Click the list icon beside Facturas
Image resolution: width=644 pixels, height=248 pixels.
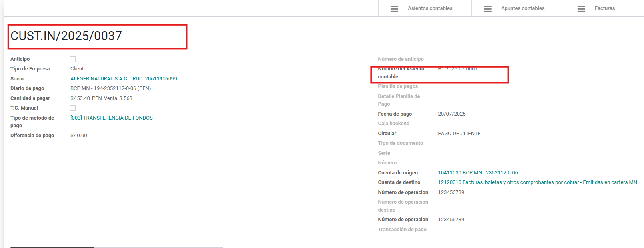(x=581, y=8)
